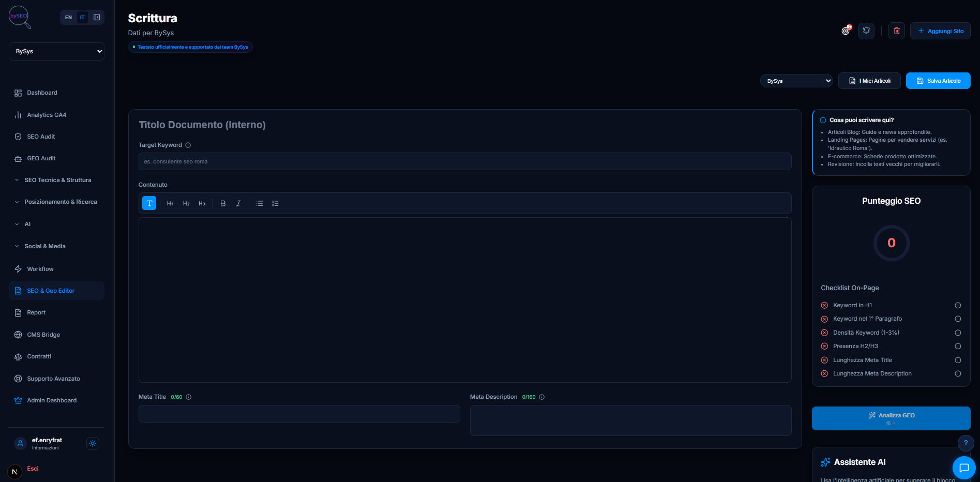Viewport: 980px width, 482px height.
Task: Select the paragraph text format tool
Action: coord(149,203)
